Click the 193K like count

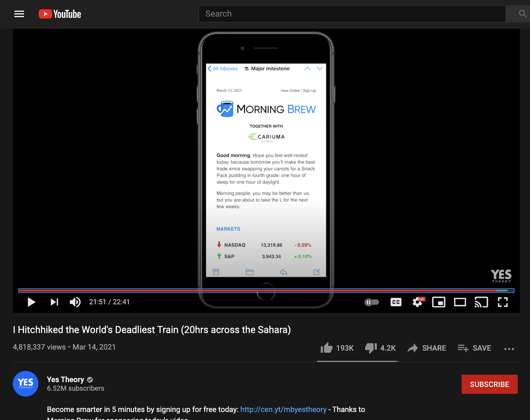[x=345, y=348]
